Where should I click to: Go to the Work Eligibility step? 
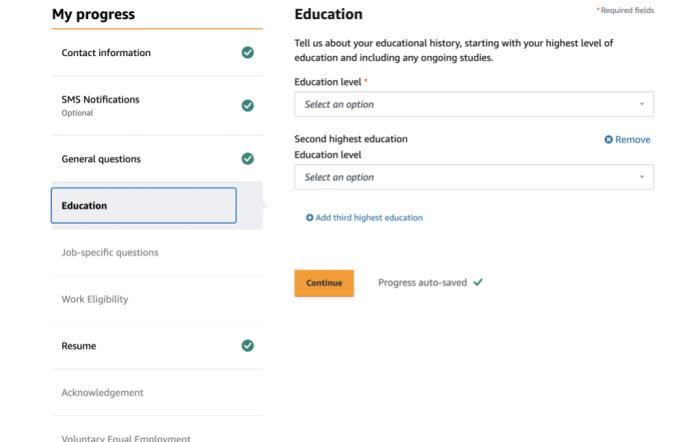tap(95, 299)
